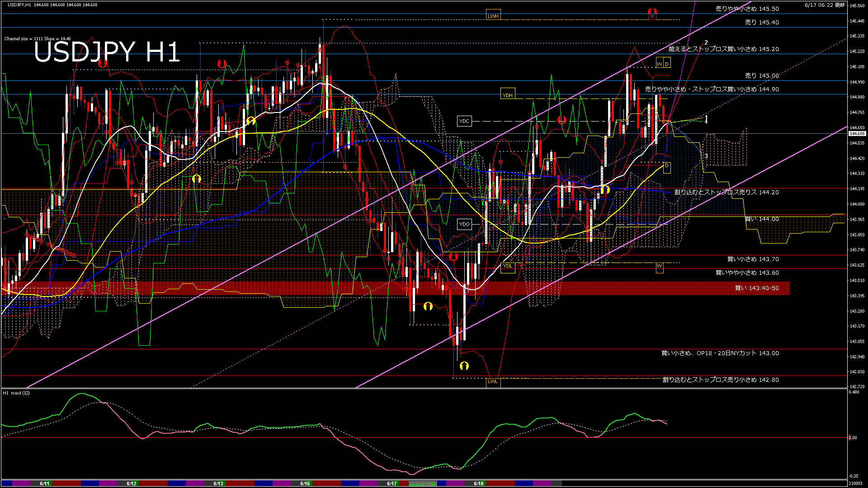Click the LWH last-week-high label box
Image resolution: width=868 pixels, height=488 pixels.
[493, 16]
